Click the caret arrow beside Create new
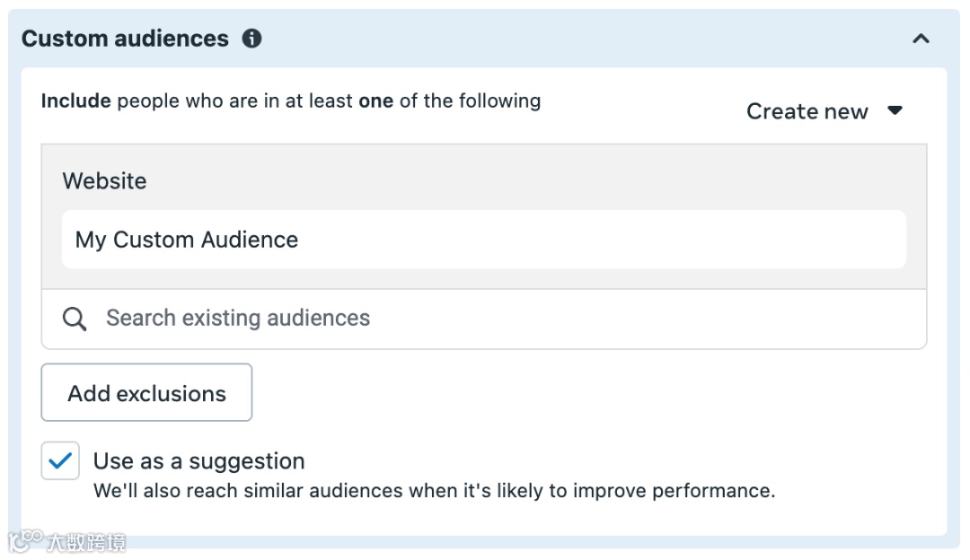The image size is (970, 560). point(895,110)
